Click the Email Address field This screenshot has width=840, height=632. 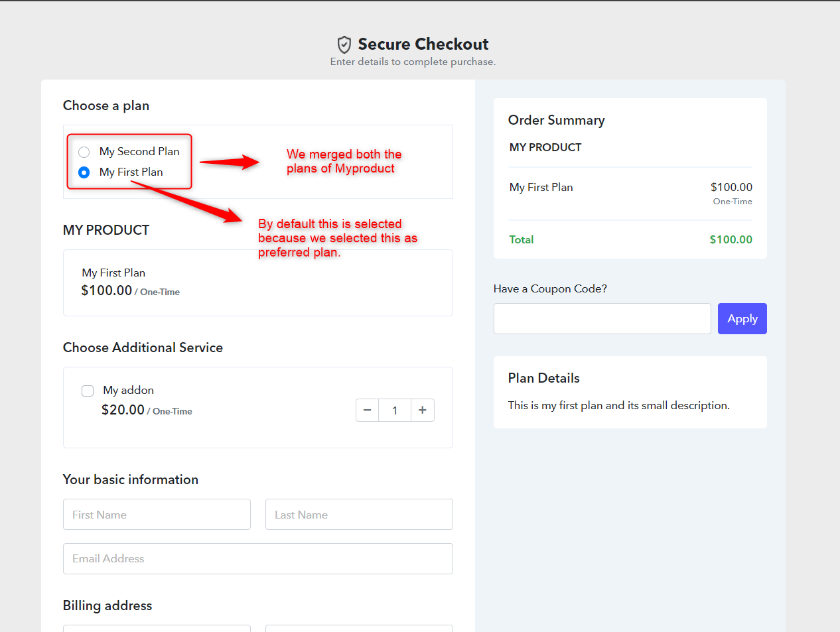click(x=258, y=559)
